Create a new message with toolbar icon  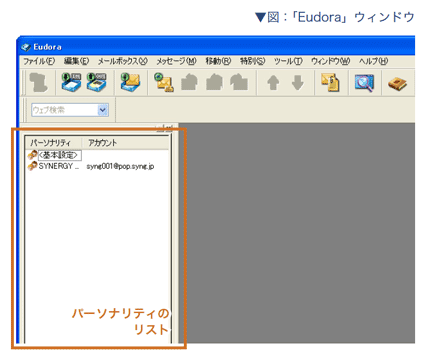coord(164,82)
